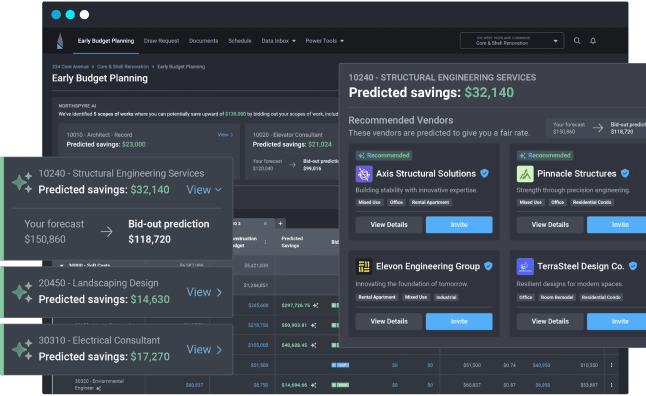
Task: Open the Schedule tab
Action: pos(240,41)
